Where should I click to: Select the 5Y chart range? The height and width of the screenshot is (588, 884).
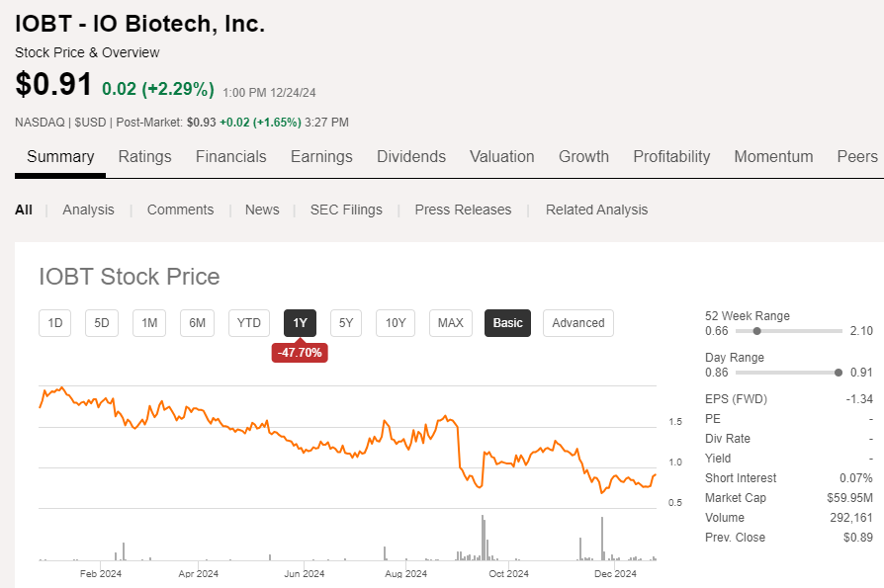(x=346, y=323)
